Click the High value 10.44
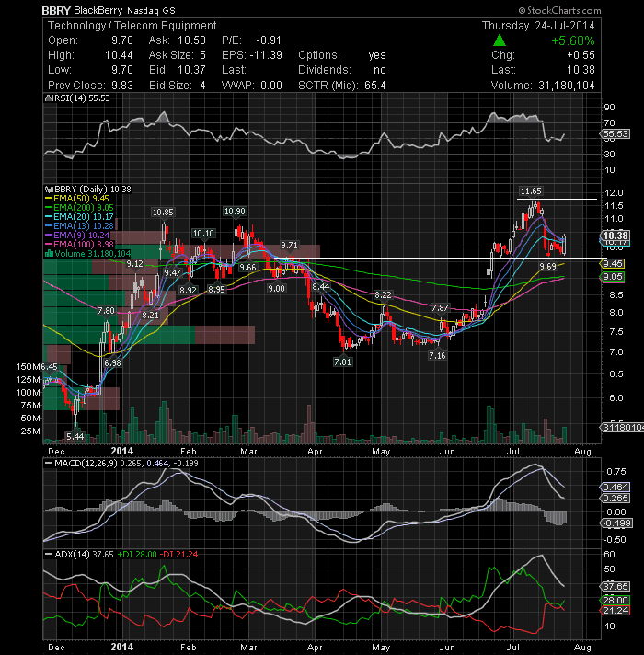 [x=119, y=55]
